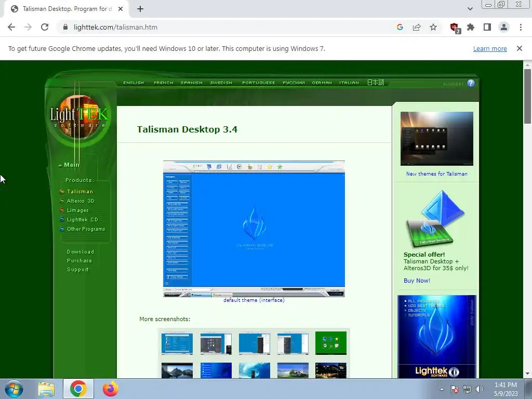Follow the New themes for Talisman link

click(x=436, y=174)
